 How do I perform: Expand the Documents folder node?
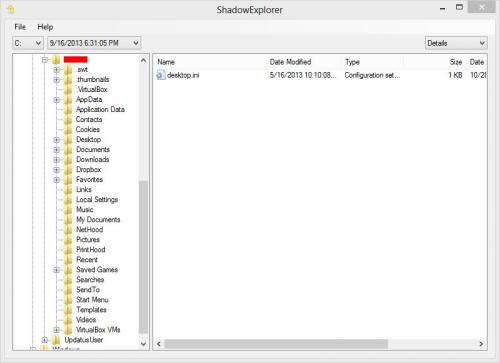click(57, 150)
